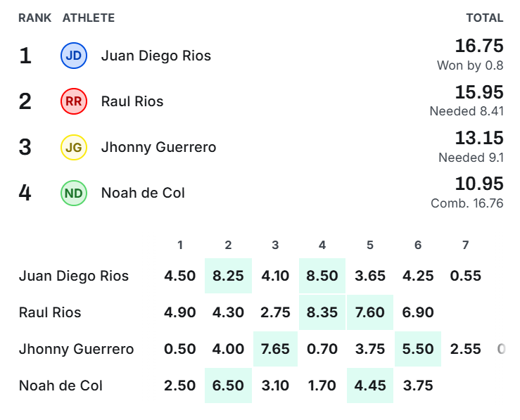Select Noah de Col in the rankings list
The width and height of the screenshot is (520, 420).
tap(143, 193)
